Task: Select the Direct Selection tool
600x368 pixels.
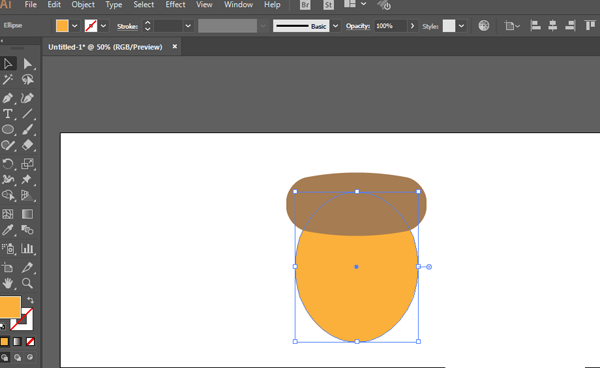Action: coord(27,64)
